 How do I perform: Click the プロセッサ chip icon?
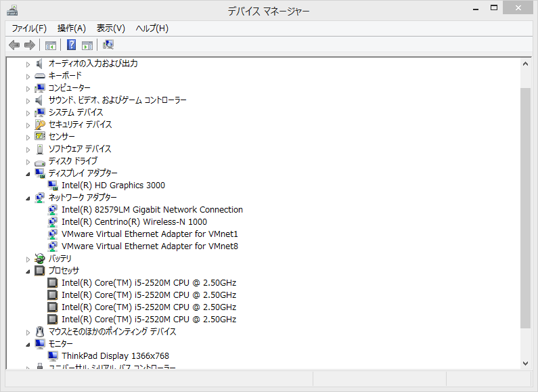(x=40, y=271)
